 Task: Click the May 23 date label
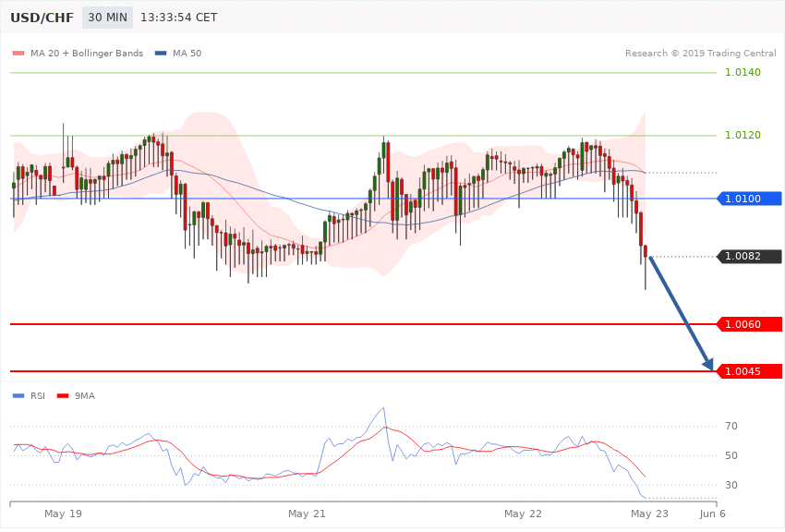point(649,514)
